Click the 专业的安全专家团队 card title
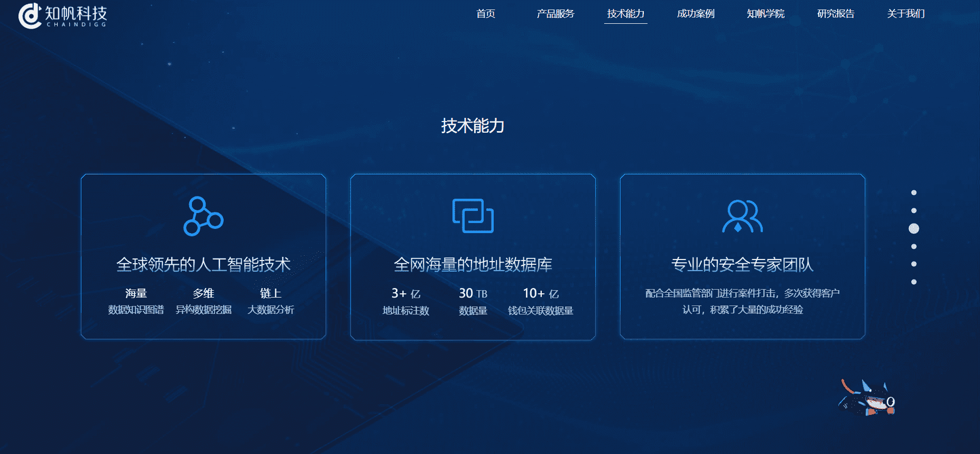 [743, 264]
